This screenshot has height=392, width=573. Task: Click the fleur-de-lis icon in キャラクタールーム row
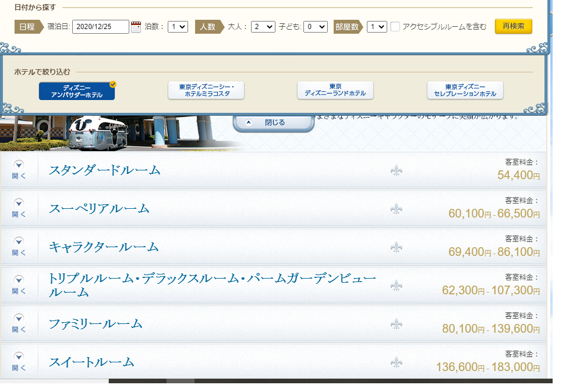396,247
